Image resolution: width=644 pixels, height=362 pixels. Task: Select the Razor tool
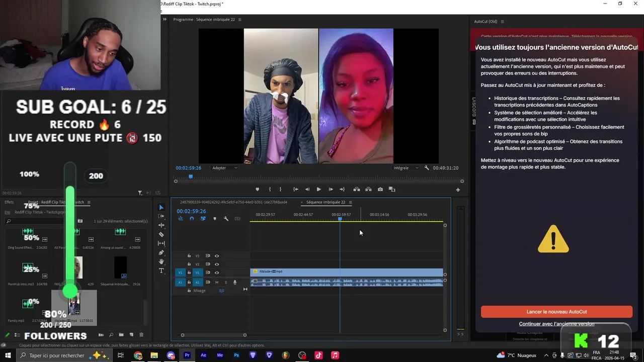161,234
